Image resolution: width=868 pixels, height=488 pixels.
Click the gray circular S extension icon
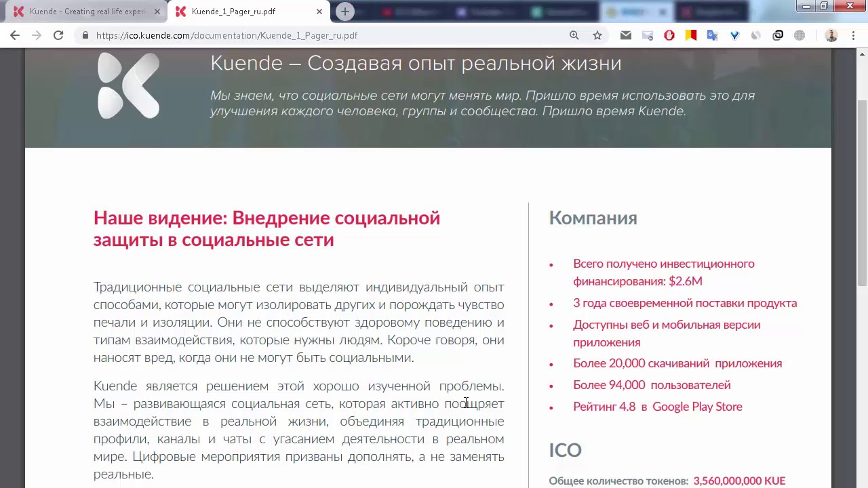[756, 35]
